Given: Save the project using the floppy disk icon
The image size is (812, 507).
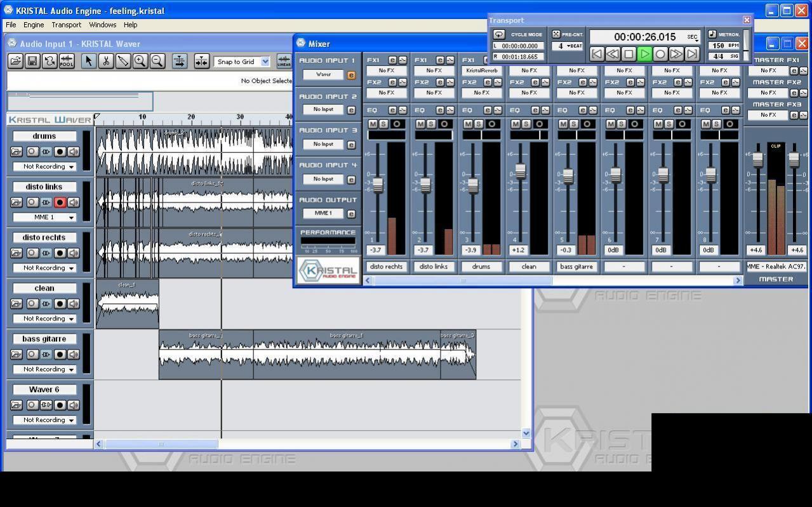Looking at the screenshot, I should 32,62.
